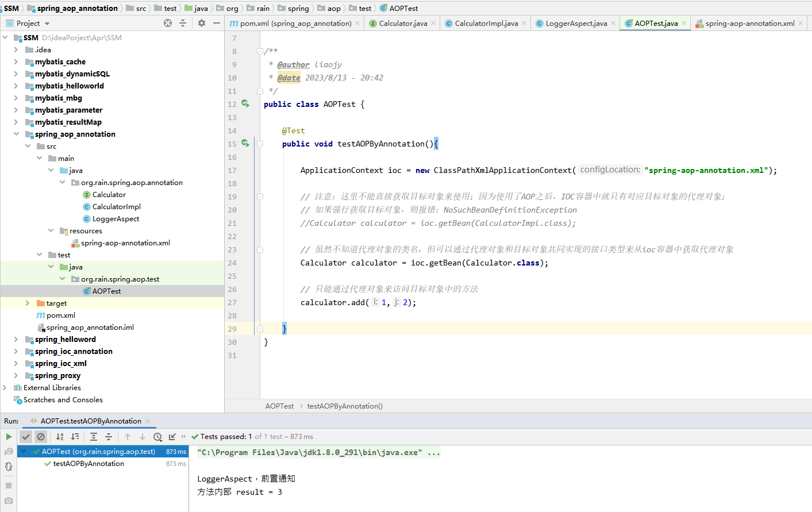The width and height of the screenshot is (812, 512).
Task: Click the @author Javadoc tag
Action: point(293,64)
